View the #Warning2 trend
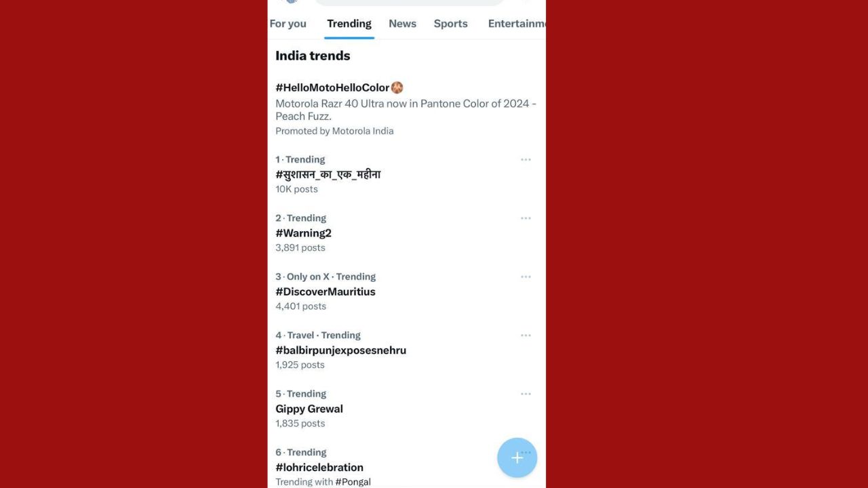This screenshot has width=868, height=488. point(303,233)
